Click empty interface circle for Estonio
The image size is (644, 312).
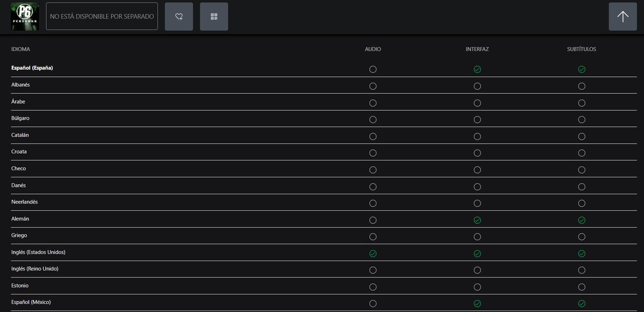tap(477, 287)
